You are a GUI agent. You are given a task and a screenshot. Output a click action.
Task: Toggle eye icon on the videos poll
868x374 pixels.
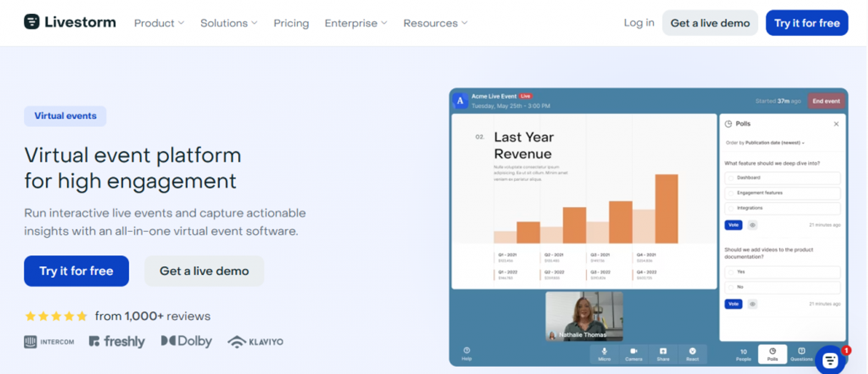[x=752, y=304]
